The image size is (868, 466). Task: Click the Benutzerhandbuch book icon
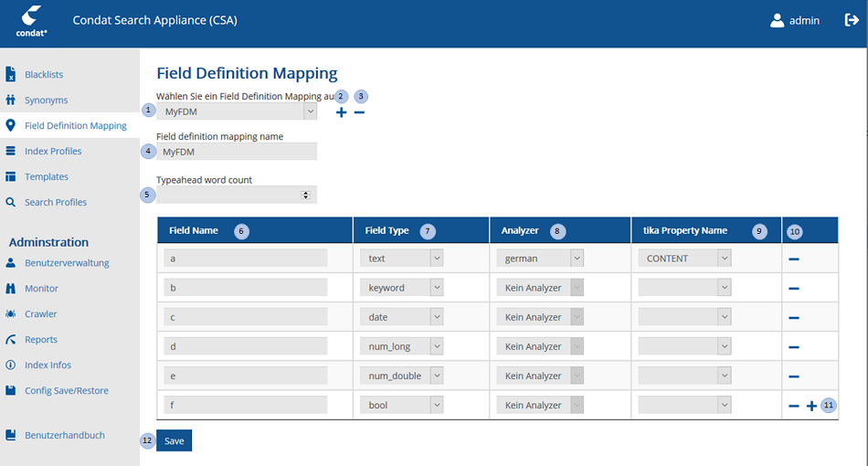tap(11, 435)
